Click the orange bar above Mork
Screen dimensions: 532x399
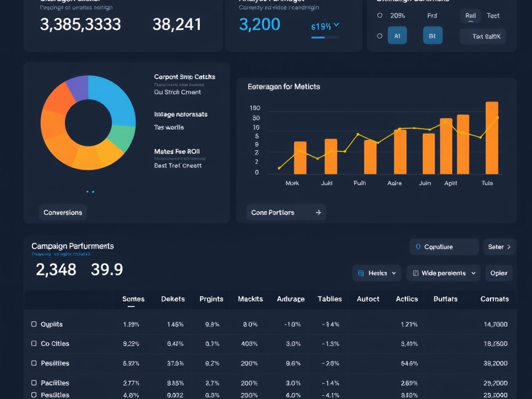pyautogui.click(x=300, y=158)
